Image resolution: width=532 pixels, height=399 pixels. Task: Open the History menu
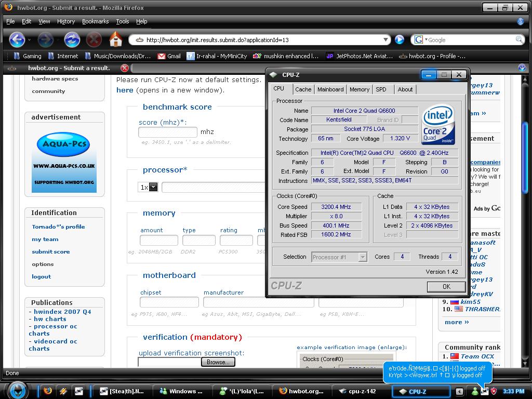(x=66, y=21)
